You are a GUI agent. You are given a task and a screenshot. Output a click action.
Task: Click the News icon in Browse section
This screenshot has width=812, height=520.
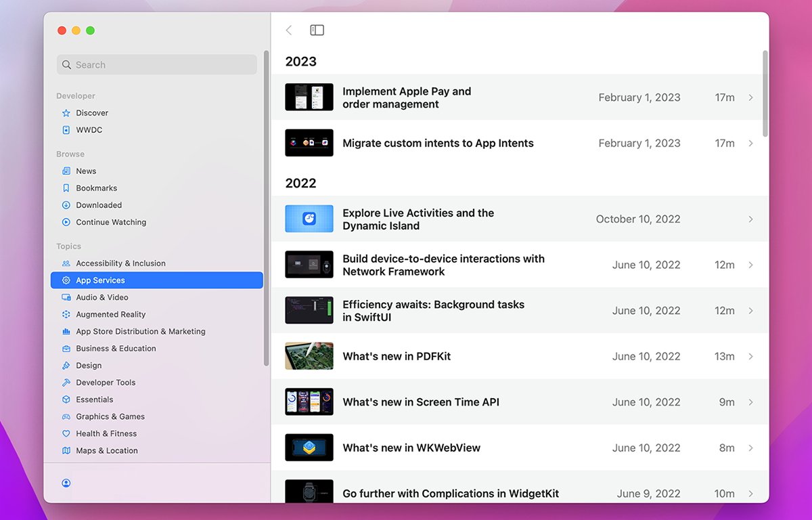point(66,171)
